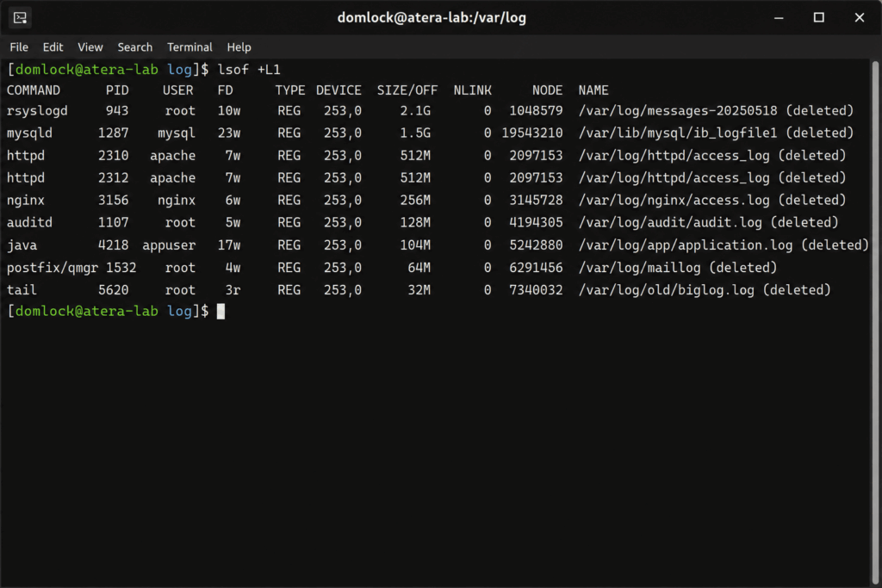Click the COMMAND column header

pyautogui.click(x=34, y=90)
